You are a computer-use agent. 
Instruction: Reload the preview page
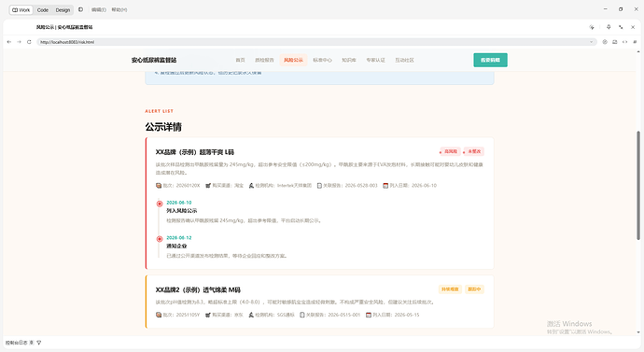[x=29, y=42]
